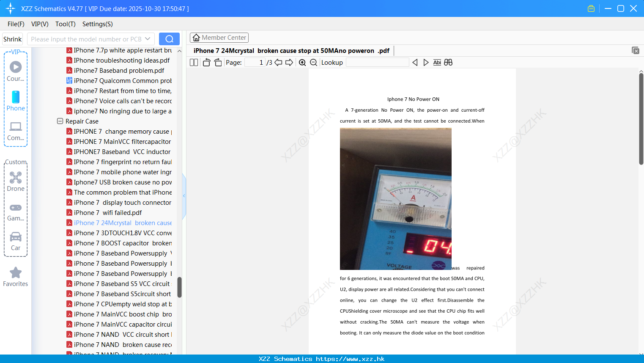Find next lookup match triangle
The width and height of the screenshot is (644, 363).
[426, 63]
